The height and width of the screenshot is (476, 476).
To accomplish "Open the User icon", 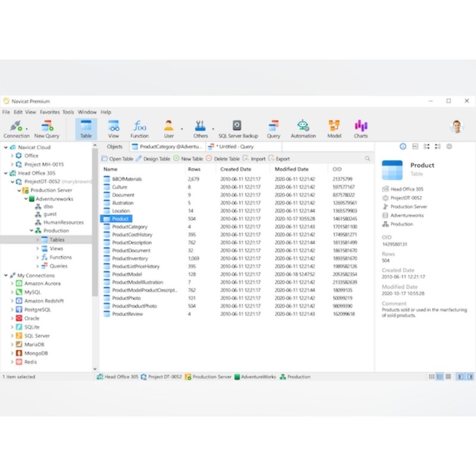I will click(169, 129).
